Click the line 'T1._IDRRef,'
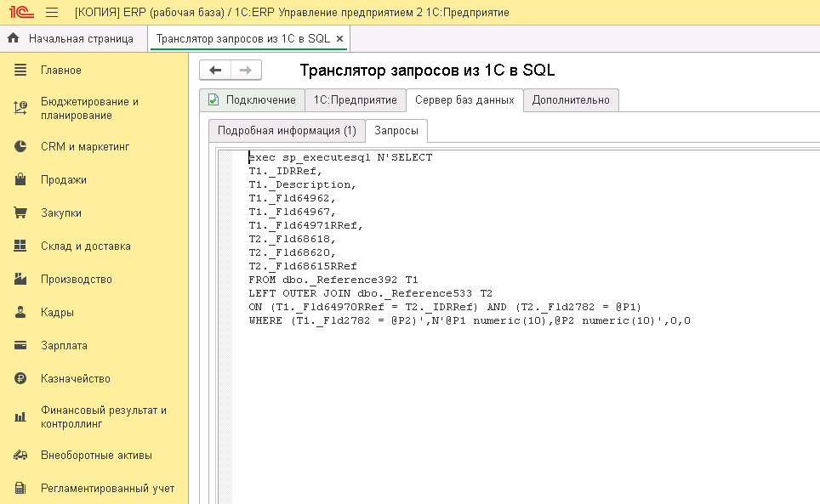Screen dimensions: 820x504 point(286,171)
